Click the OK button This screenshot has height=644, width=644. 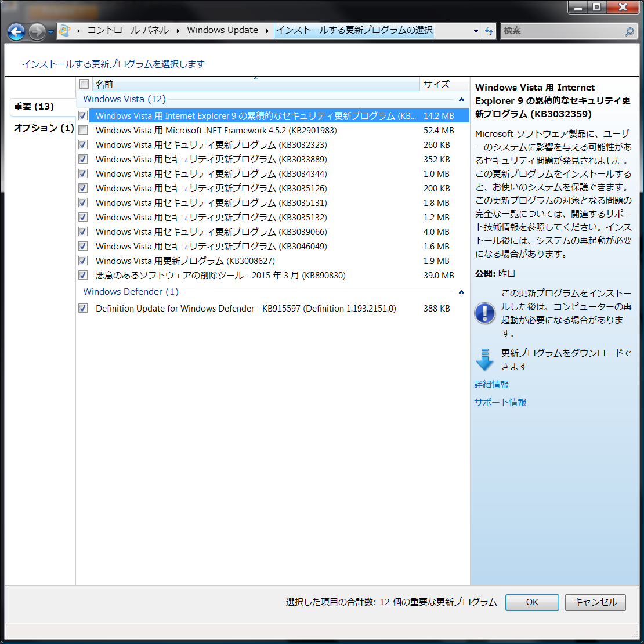[532, 602]
